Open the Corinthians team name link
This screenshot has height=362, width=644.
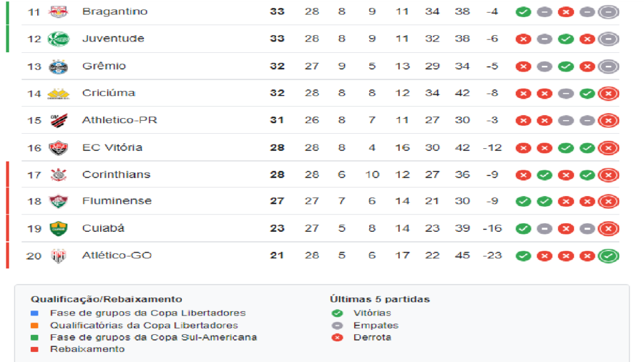[x=116, y=175]
